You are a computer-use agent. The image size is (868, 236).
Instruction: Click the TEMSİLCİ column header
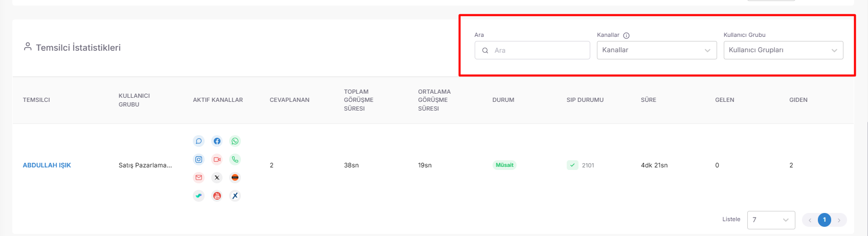pos(36,100)
